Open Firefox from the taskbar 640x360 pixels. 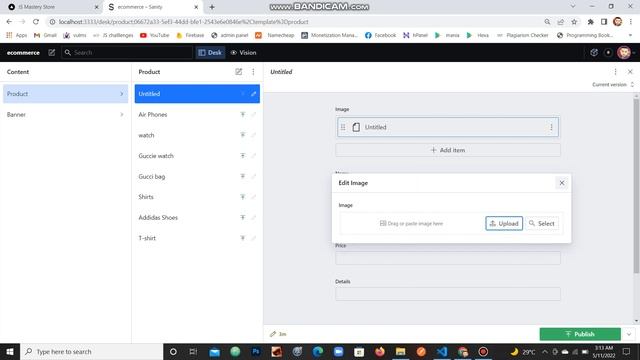(380, 351)
